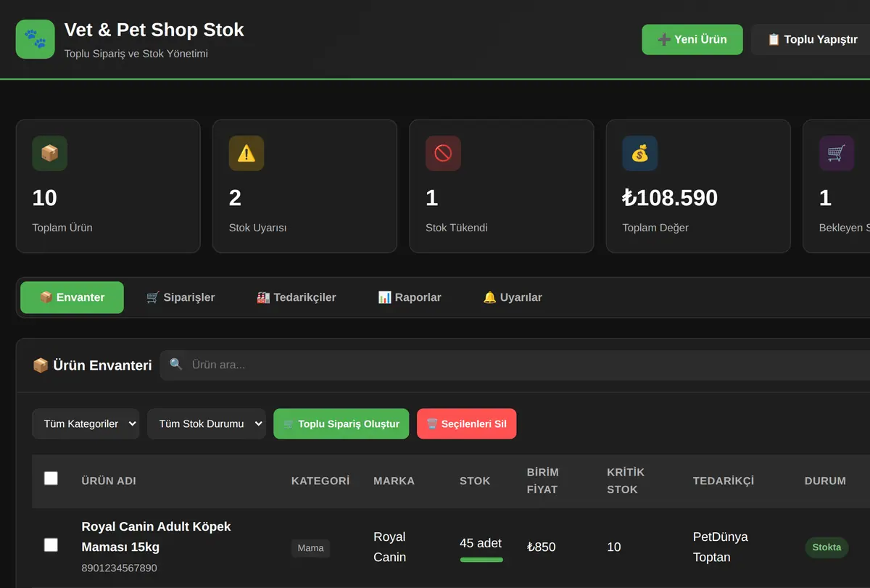Switch to the Envanter tab

click(72, 297)
